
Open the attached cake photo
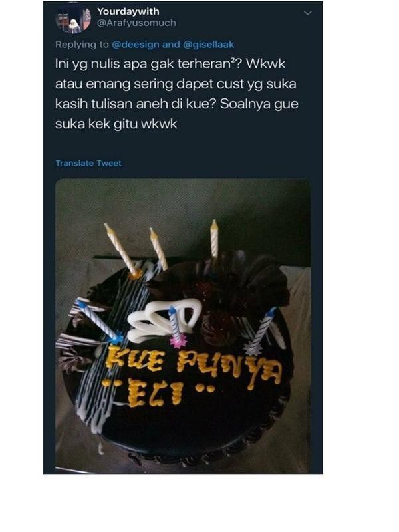click(183, 326)
